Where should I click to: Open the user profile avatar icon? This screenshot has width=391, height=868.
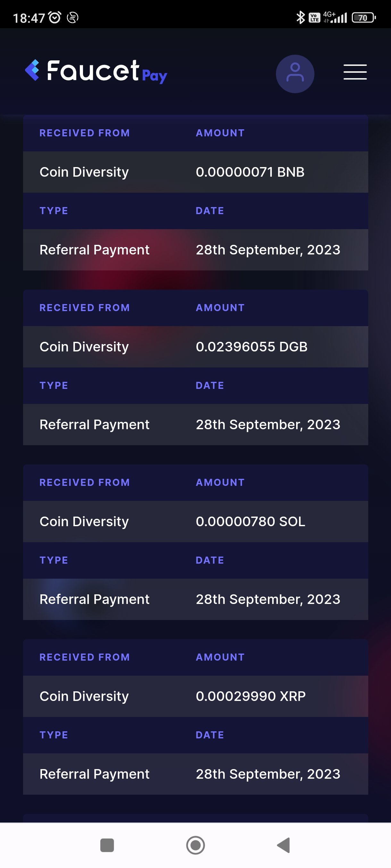pyautogui.click(x=295, y=74)
